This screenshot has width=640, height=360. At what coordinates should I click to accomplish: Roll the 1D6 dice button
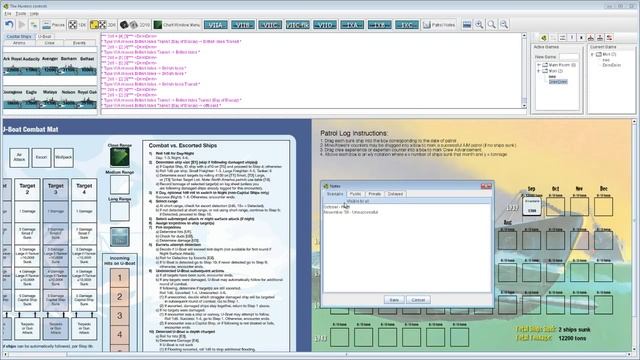coord(77,25)
